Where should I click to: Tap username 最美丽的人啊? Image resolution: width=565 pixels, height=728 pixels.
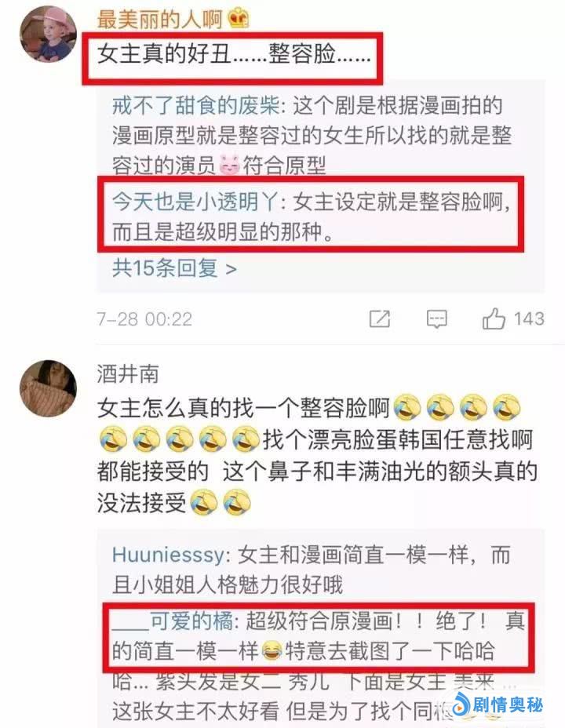160,19
